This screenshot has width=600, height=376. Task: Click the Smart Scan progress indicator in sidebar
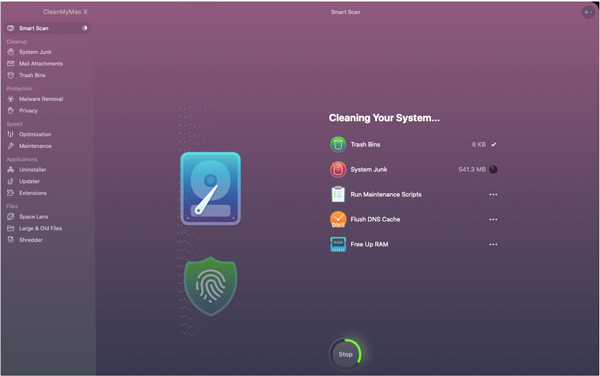click(x=85, y=28)
